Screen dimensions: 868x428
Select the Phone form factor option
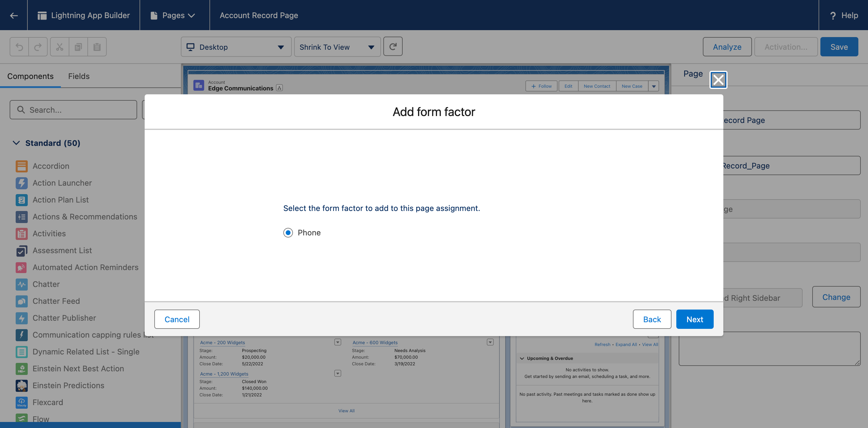pyautogui.click(x=288, y=232)
